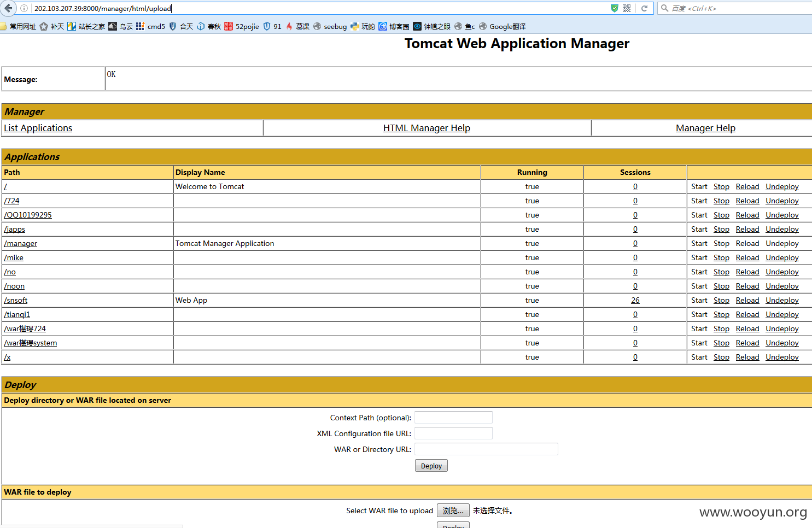This screenshot has height=528, width=812.
Task: Open the /manager application path
Action: point(20,243)
